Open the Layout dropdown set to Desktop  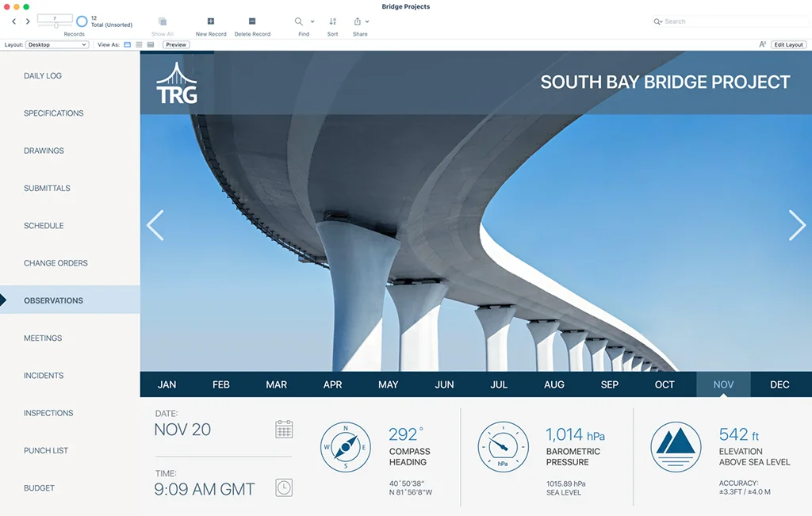[x=57, y=45]
